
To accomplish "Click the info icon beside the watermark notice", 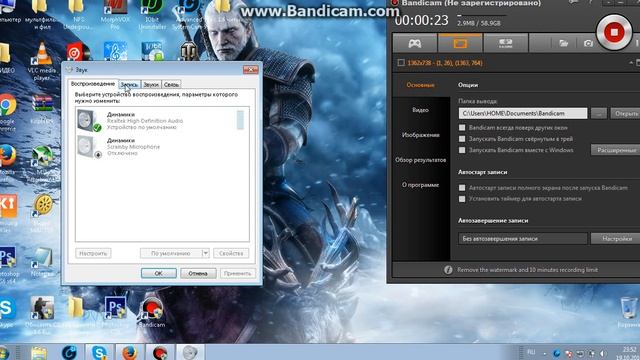I will tap(448, 270).
